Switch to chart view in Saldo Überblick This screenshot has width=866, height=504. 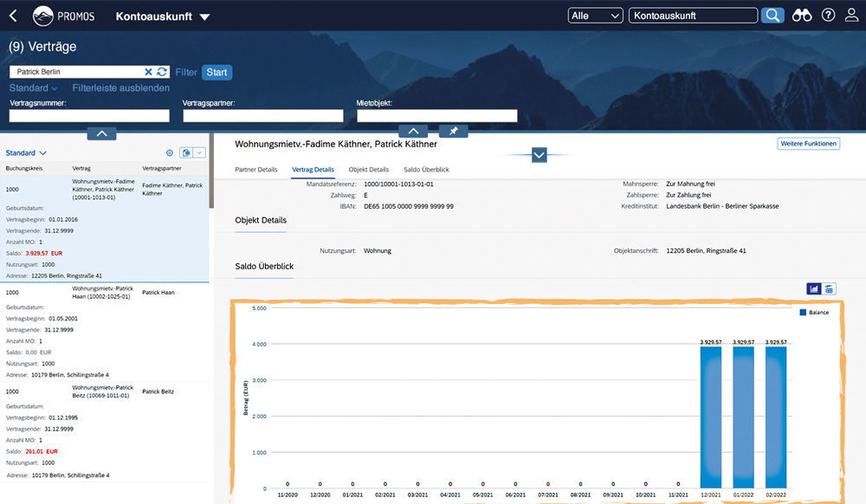point(814,288)
